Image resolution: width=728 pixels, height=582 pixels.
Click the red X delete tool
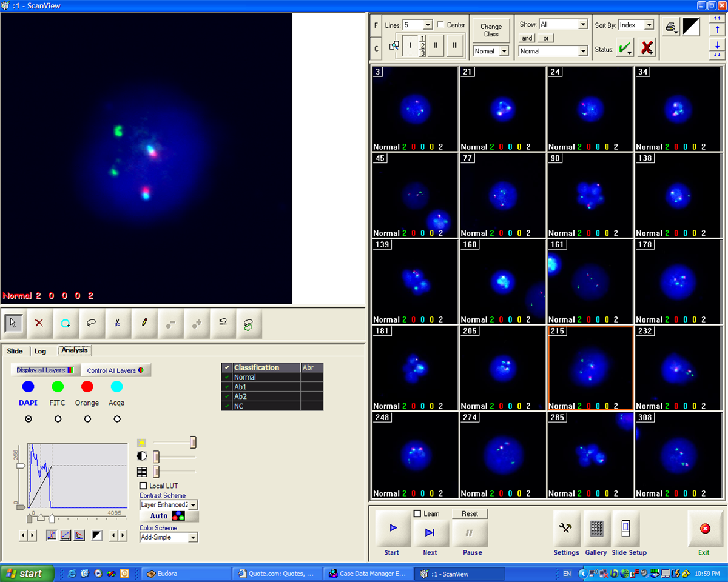[x=39, y=323]
